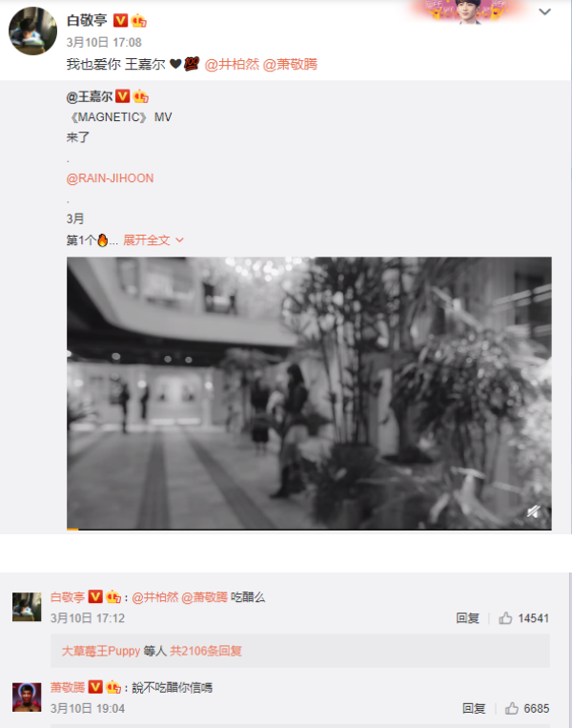572x728 pixels.
Task: Click the video progress bar at the video's bottom
Action: click(x=309, y=529)
